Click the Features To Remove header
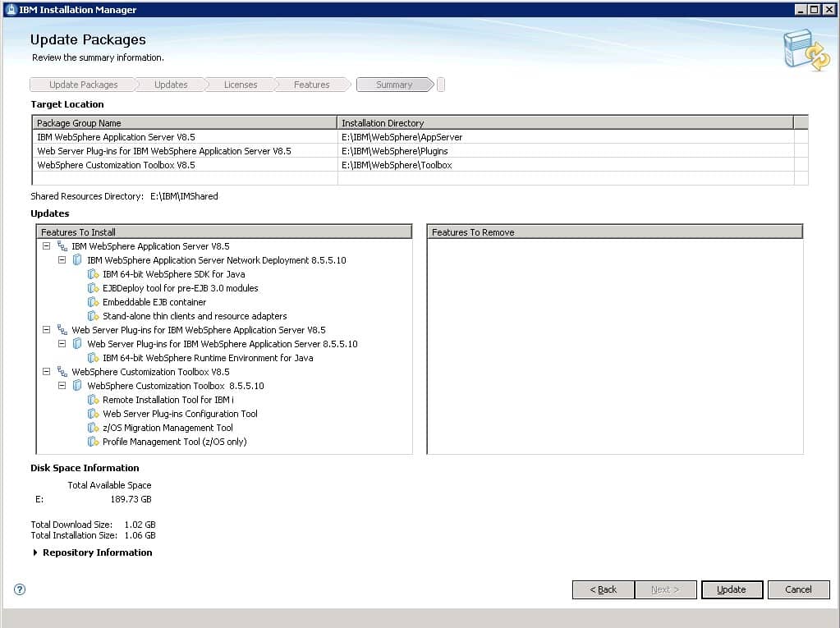This screenshot has width=840, height=628. [x=615, y=231]
